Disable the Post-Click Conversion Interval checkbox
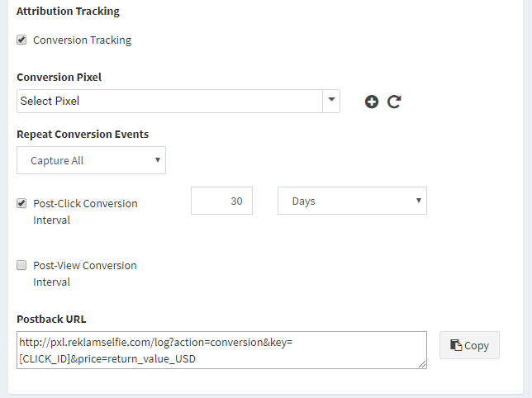 click(x=21, y=203)
